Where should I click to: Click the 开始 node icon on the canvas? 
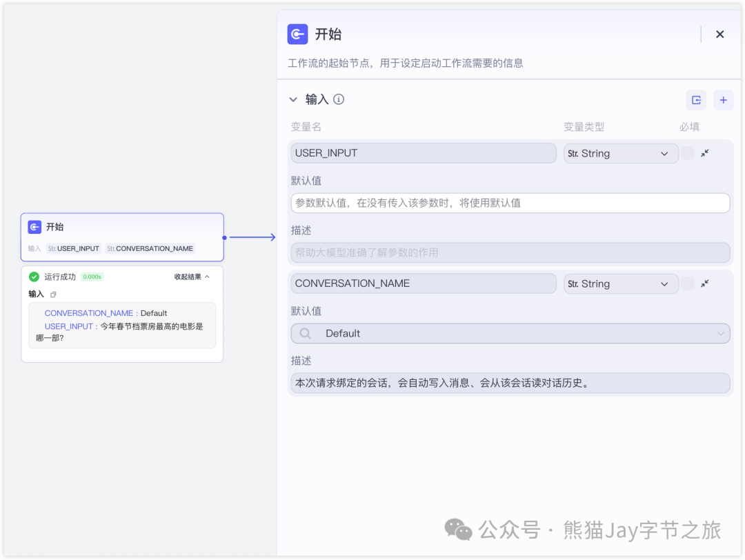point(34,227)
